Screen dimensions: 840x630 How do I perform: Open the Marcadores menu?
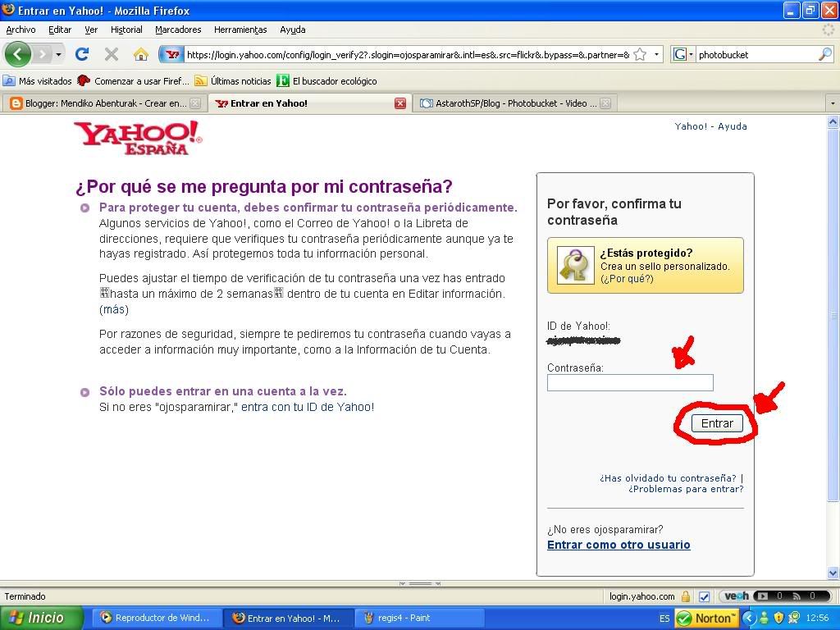tap(178, 30)
